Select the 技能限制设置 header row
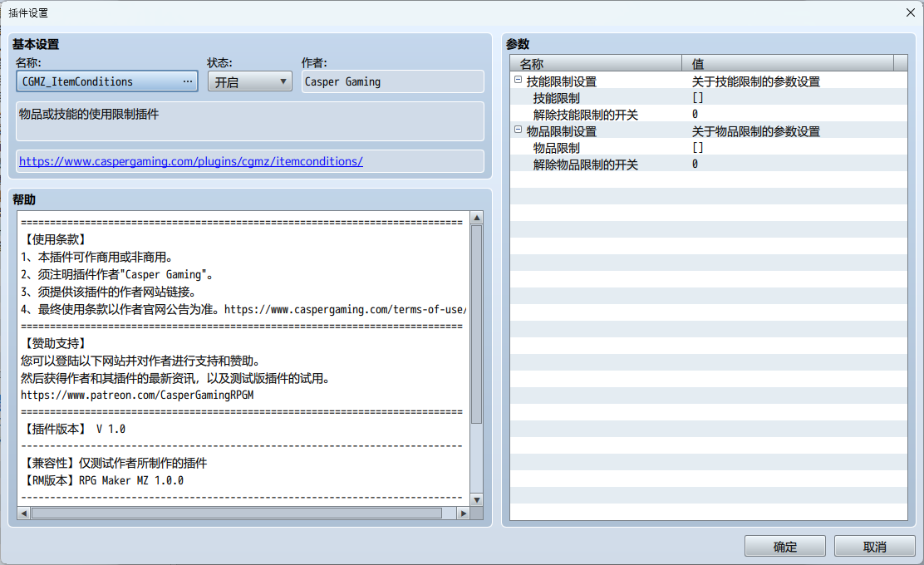 tap(708, 81)
